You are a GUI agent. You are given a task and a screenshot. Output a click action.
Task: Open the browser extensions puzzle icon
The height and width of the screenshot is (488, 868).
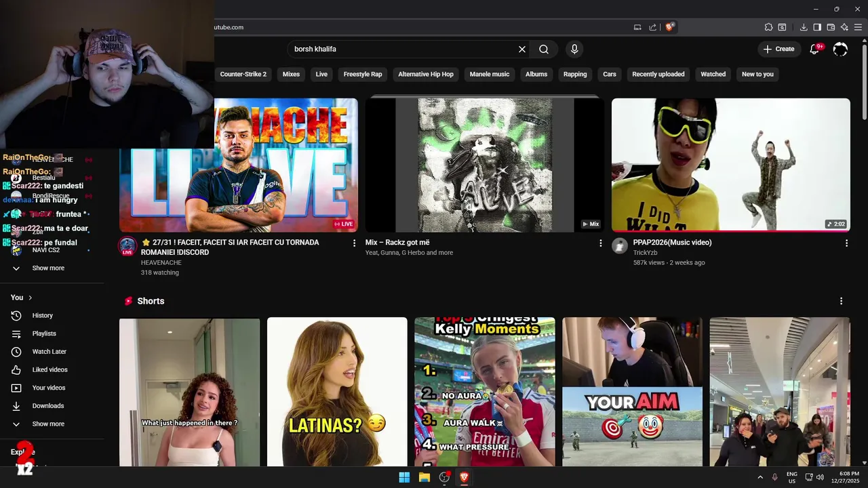point(768,27)
